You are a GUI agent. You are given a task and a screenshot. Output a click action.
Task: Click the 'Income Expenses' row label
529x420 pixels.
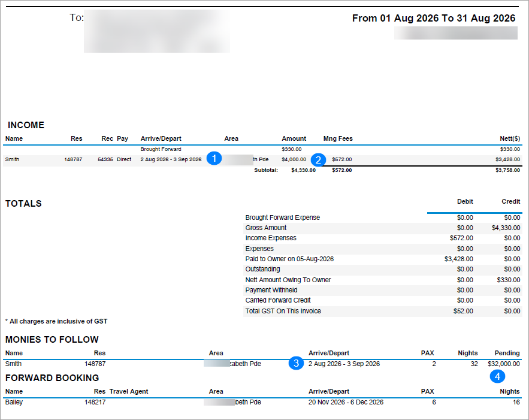[271, 238]
